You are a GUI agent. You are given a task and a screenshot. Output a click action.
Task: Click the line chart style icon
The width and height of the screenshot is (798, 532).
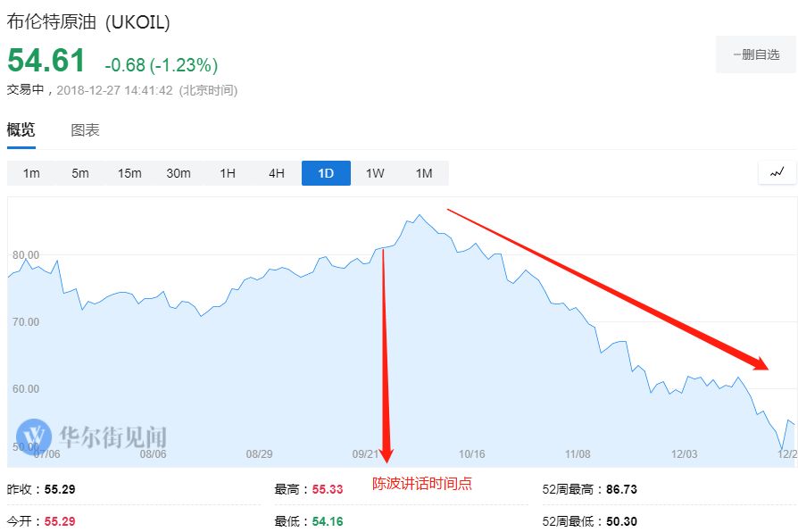[777, 172]
